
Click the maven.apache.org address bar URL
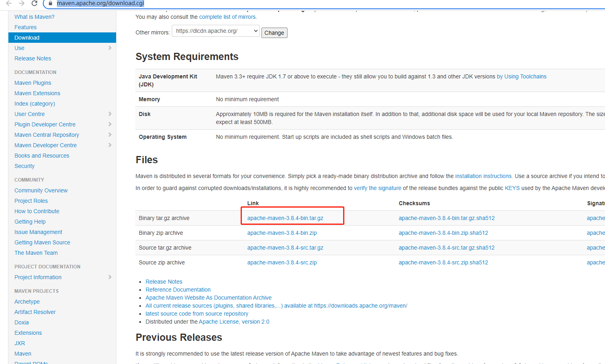[100, 3]
